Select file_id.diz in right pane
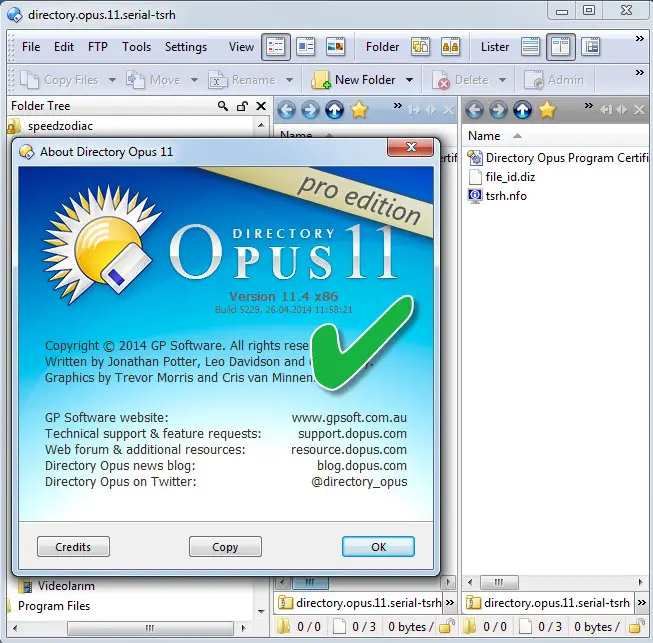The image size is (653, 643). click(x=502, y=177)
